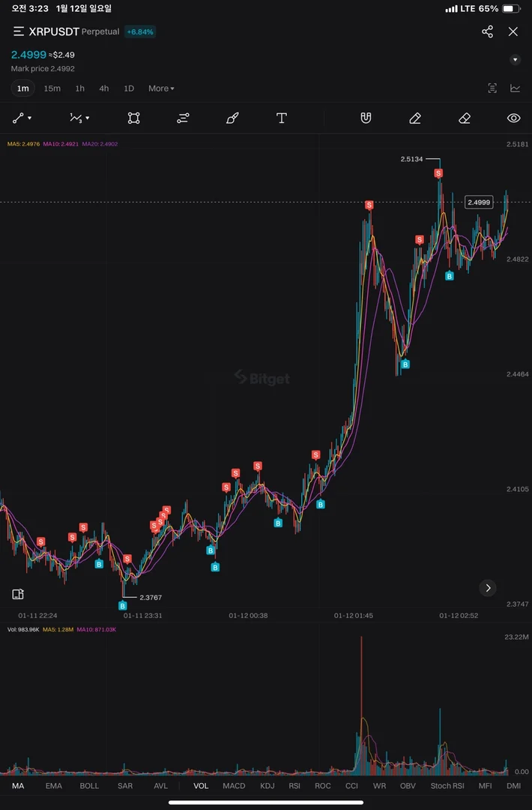This screenshot has height=810, width=532.
Task: Tap the eraser tool
Action: click(x=465, y=118)
